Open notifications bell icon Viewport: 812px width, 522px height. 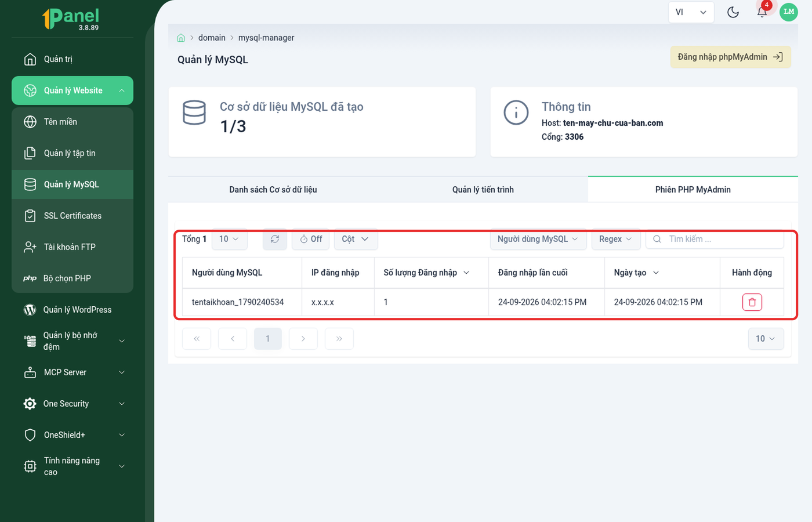click(762, 12)
